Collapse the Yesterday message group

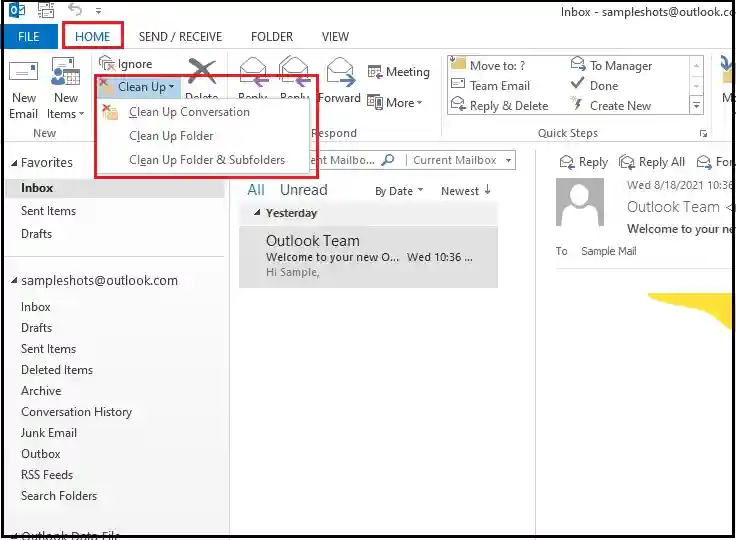pos(257,213)
